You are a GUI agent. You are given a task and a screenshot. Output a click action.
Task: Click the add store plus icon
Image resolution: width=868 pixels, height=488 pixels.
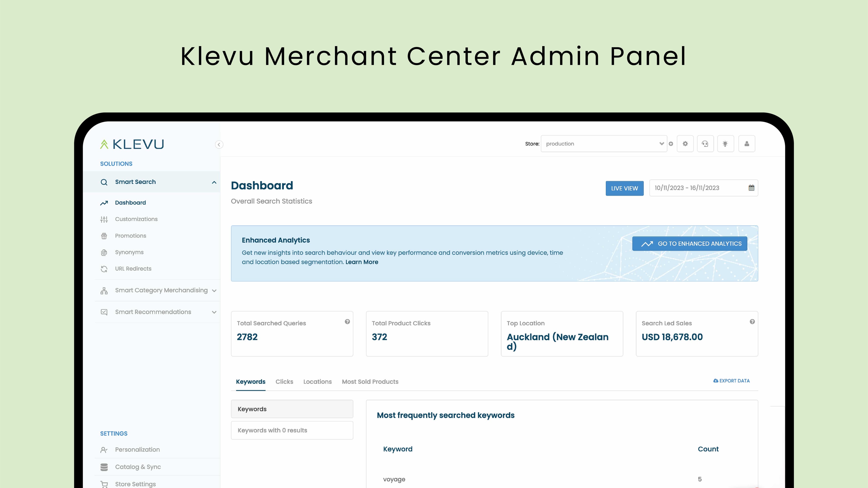(671, 144)
